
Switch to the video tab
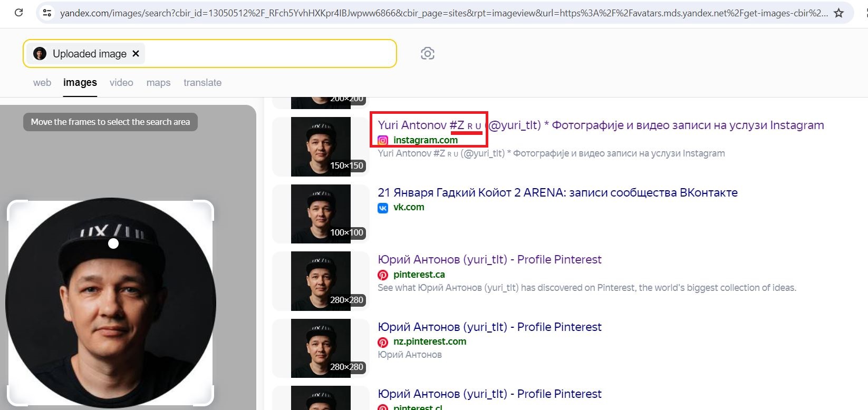coord(121,83)
